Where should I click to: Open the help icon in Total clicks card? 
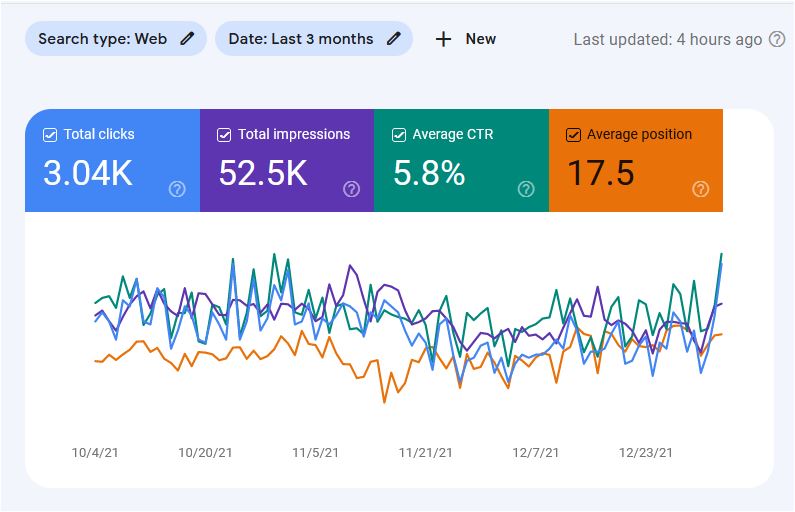177,189
